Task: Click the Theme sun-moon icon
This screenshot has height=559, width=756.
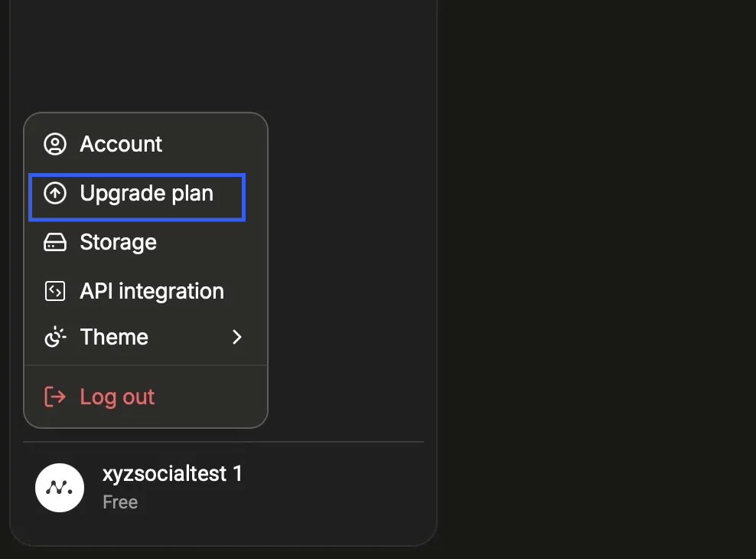Action: (55, 337)
